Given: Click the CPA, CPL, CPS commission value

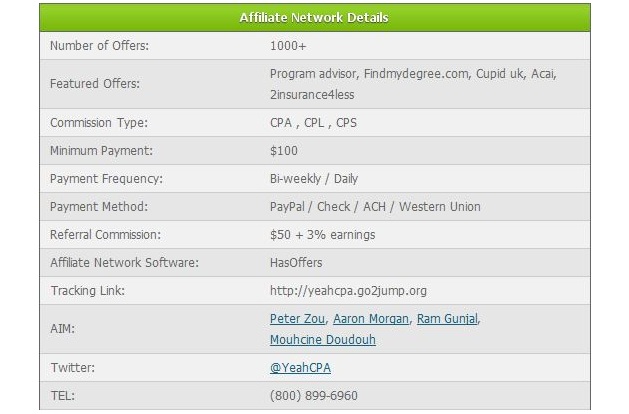Looking at the screenshot, I should point(313,123).
